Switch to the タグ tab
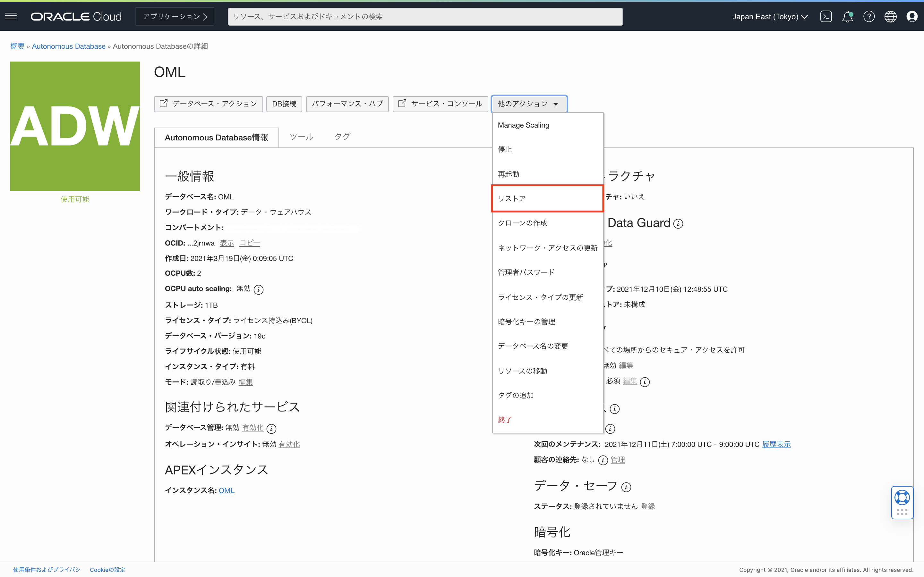This screenshot has width=924, height=577. click(342, 137)
